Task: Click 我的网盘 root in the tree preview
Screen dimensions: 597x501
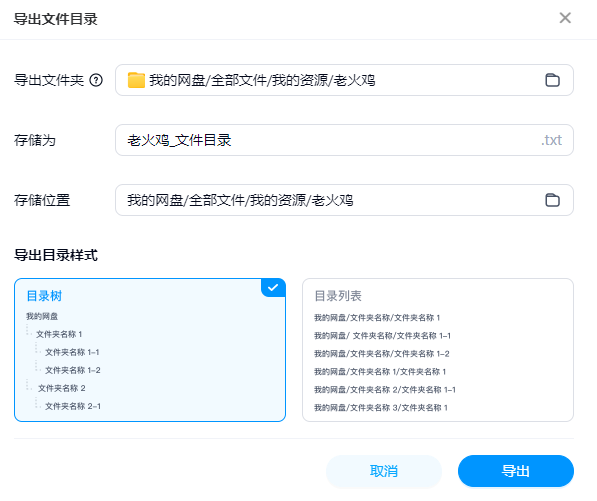Action: tap(42, 316)
